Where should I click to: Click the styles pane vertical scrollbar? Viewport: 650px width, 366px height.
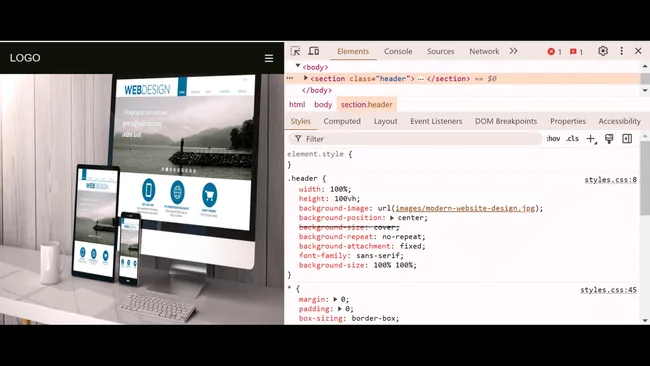pyautogui.click(x=645, y=178)
